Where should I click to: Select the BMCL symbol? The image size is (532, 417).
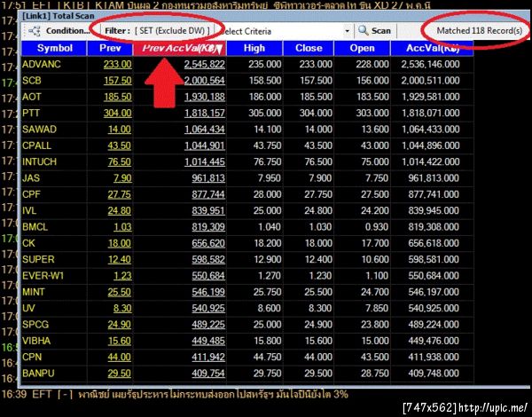35,227
